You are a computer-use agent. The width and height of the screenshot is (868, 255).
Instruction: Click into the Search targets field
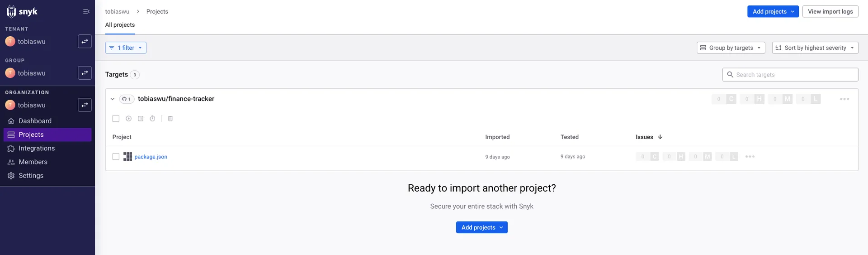(x=794, y=75)
